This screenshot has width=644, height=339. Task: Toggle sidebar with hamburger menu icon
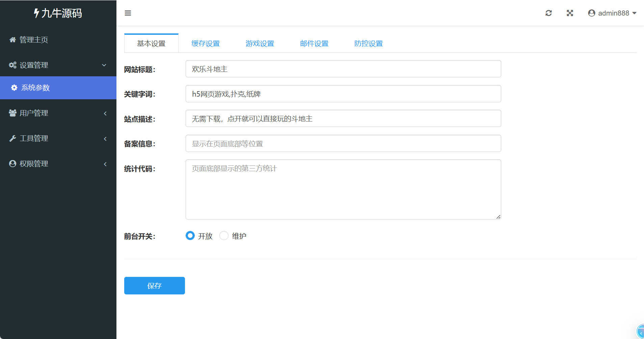tap(128, 13)
